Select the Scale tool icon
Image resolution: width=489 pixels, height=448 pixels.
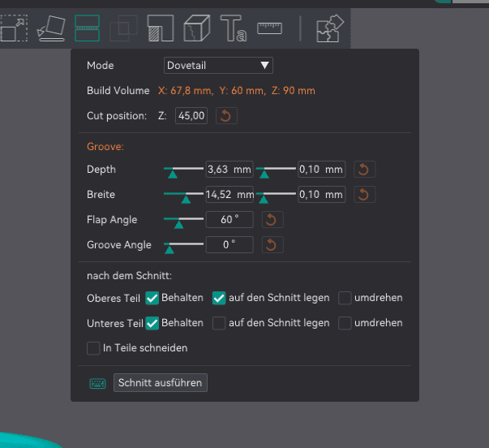click(x=14, y=28)
